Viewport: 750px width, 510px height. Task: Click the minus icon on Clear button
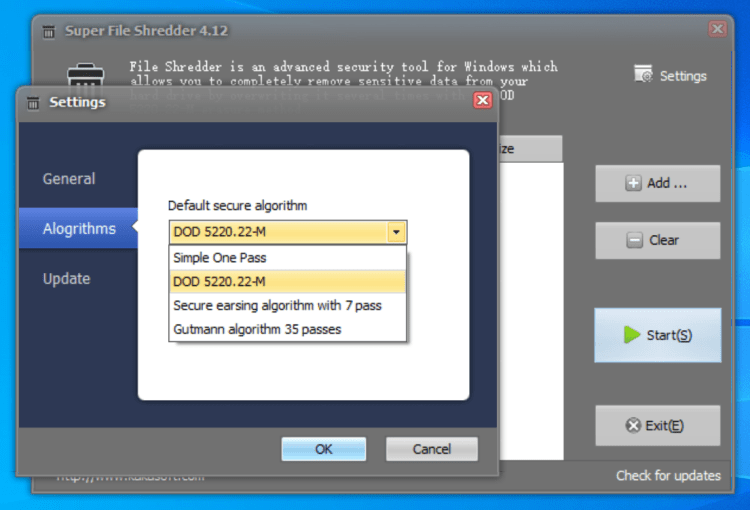[634, 240]
